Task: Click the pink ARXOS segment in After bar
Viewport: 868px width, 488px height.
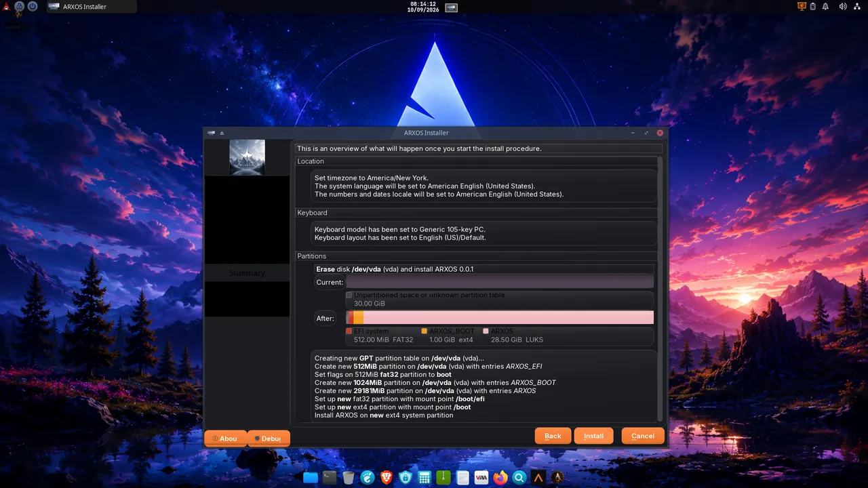Action: 509,318
